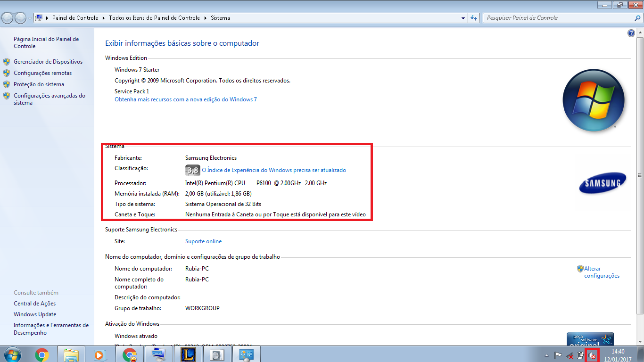Click shield icon next to Configurações remotas
The image size is (644, 362).
7,73
